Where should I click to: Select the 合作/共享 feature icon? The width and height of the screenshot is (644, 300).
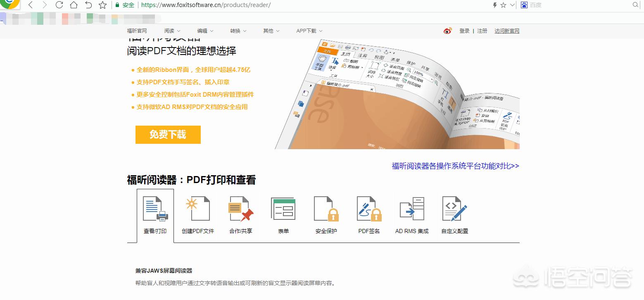[241, 209]
